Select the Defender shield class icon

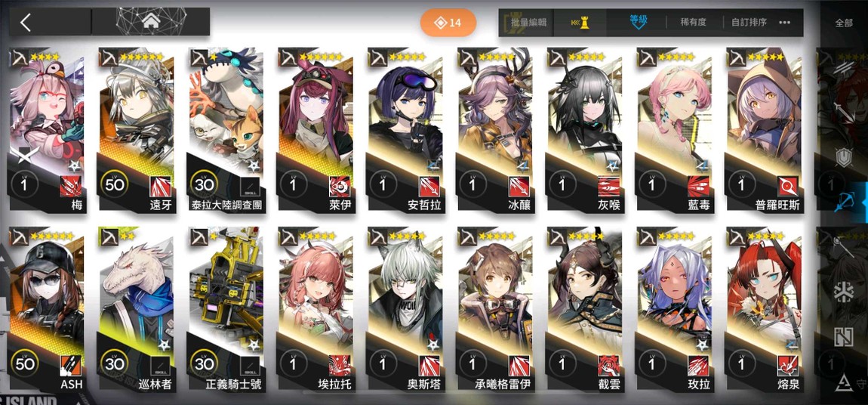click(844, 157)
